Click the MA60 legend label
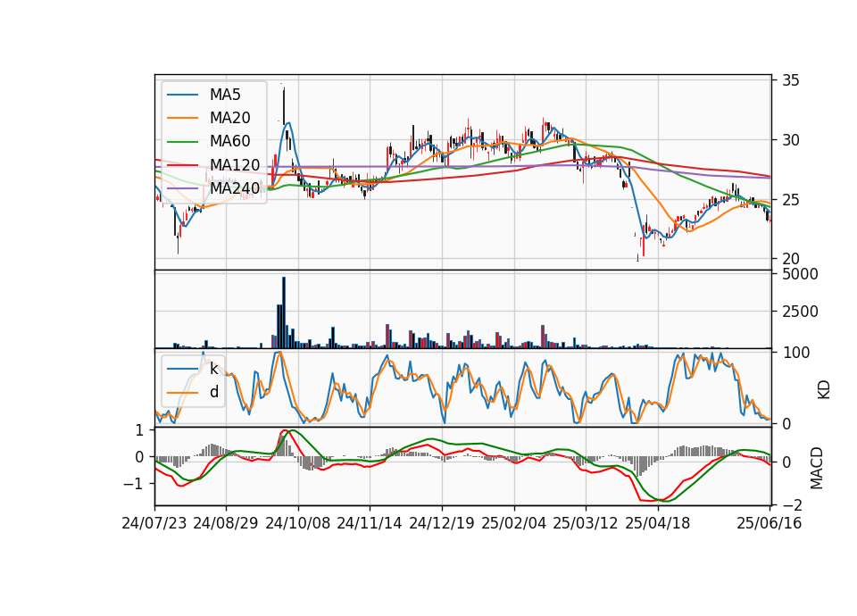This screenshot has width=857, height=616. coord(230,141)
